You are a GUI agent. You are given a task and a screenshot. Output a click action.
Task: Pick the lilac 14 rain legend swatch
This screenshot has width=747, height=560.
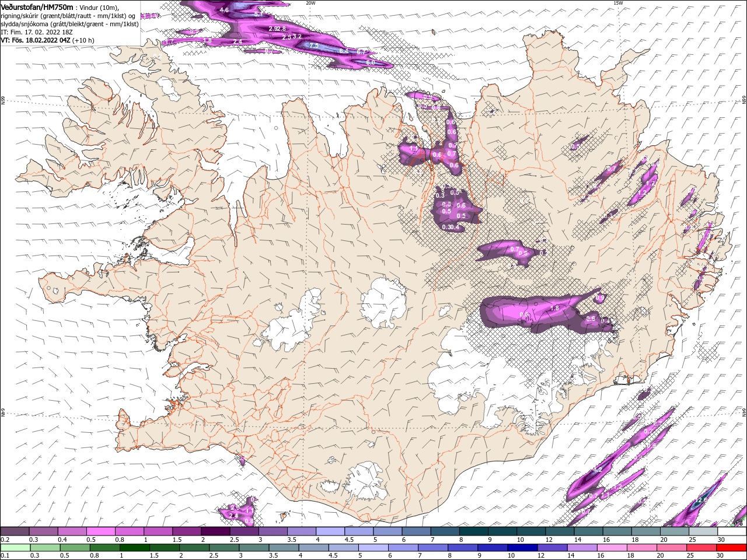pos(582,548)
